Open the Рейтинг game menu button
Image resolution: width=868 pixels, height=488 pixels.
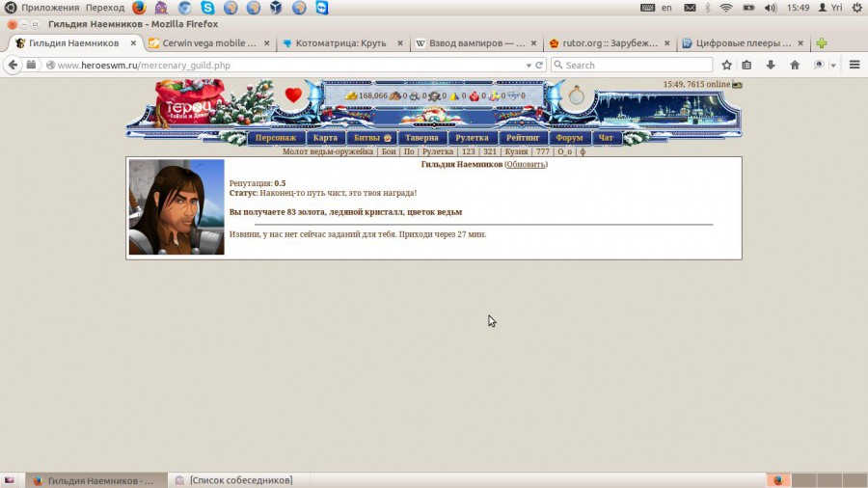(x=523, y=138)
